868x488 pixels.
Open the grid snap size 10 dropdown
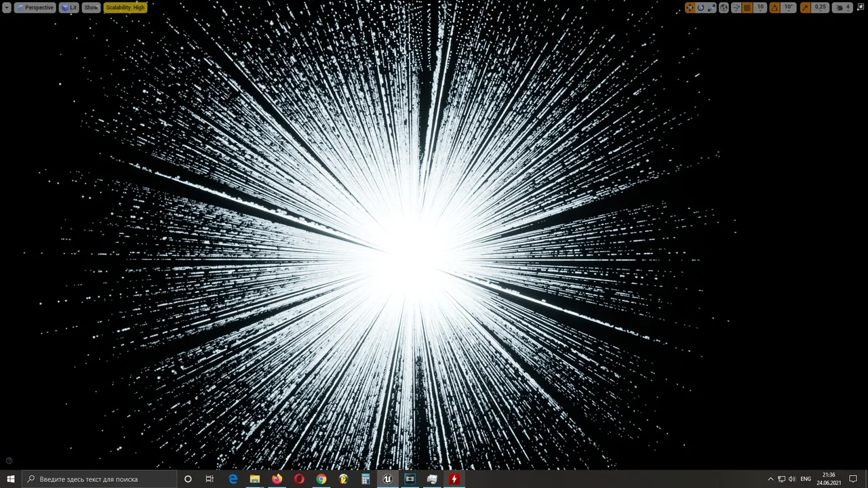[x=760, y=7]
